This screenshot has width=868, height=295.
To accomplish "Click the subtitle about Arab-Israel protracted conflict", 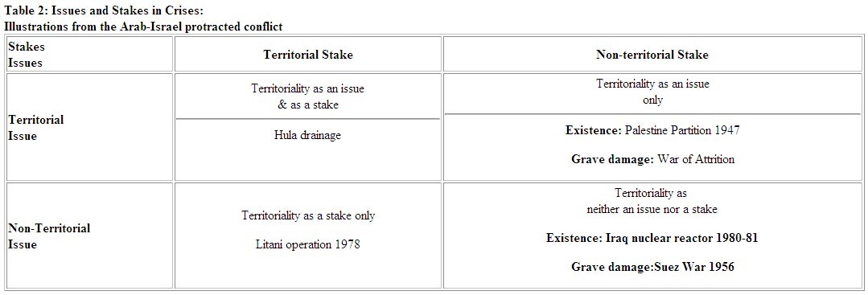I will (x=143, y=26).
